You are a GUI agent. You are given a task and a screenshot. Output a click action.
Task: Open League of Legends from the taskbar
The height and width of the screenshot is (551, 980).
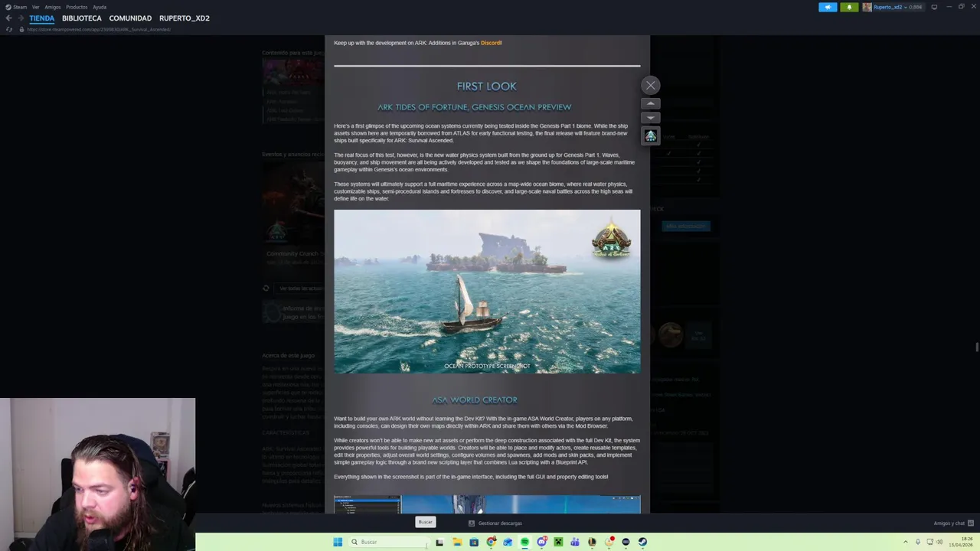pos(592,542)
